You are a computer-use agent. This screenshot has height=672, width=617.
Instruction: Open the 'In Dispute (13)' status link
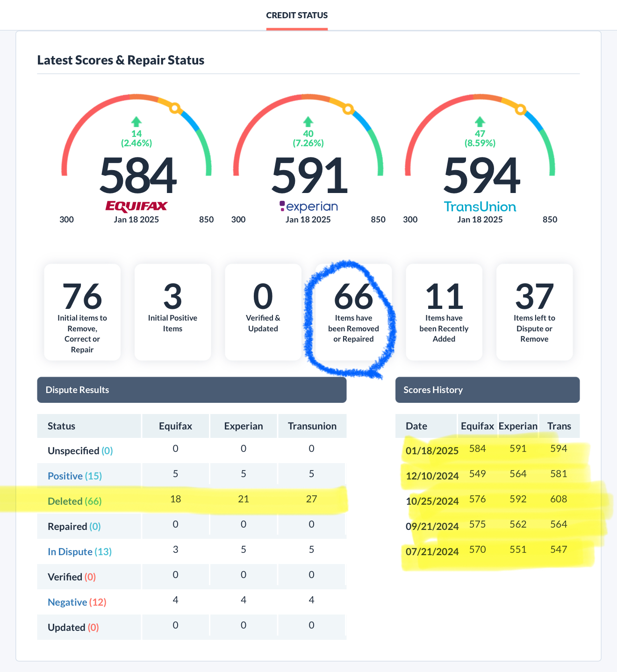coord(79,551)
